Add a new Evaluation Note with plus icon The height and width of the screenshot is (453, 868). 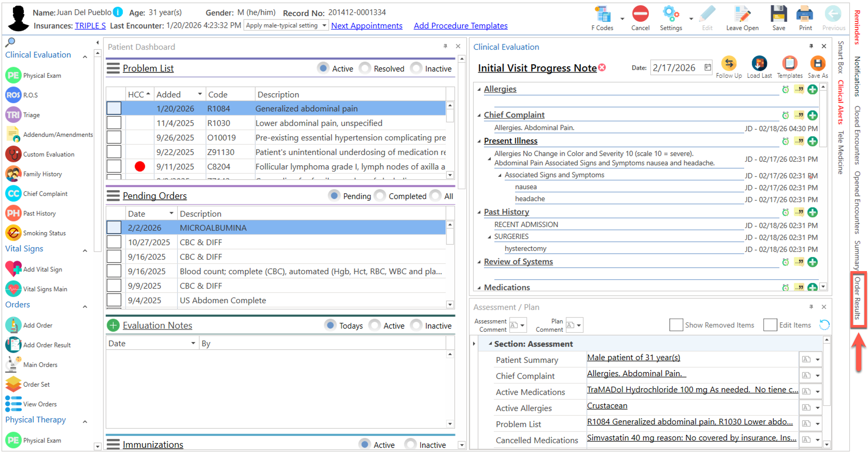(x=113, y=325)
